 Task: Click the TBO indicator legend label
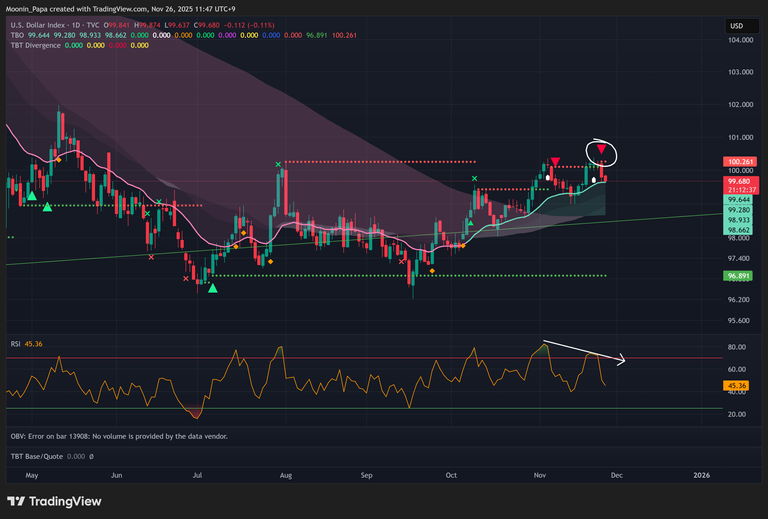pyautogui.click(x=16, y=34)
